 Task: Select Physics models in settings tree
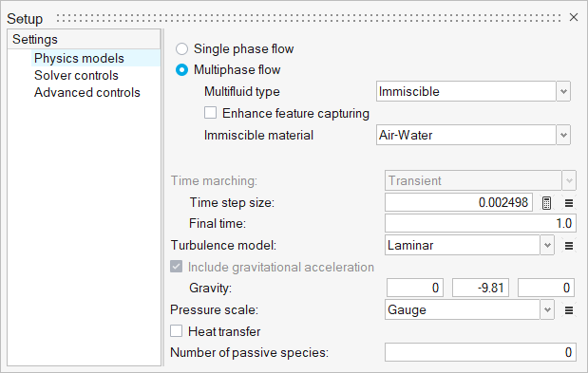point(79,59)
